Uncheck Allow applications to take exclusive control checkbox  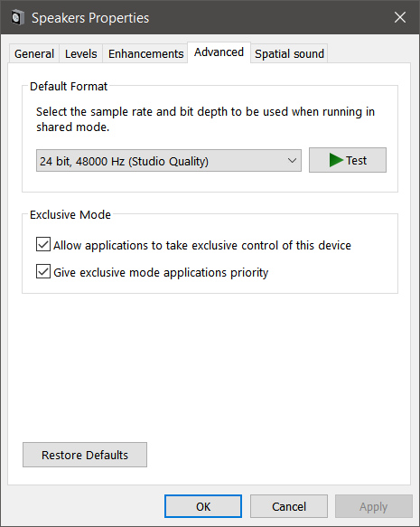tap(43, 244)
